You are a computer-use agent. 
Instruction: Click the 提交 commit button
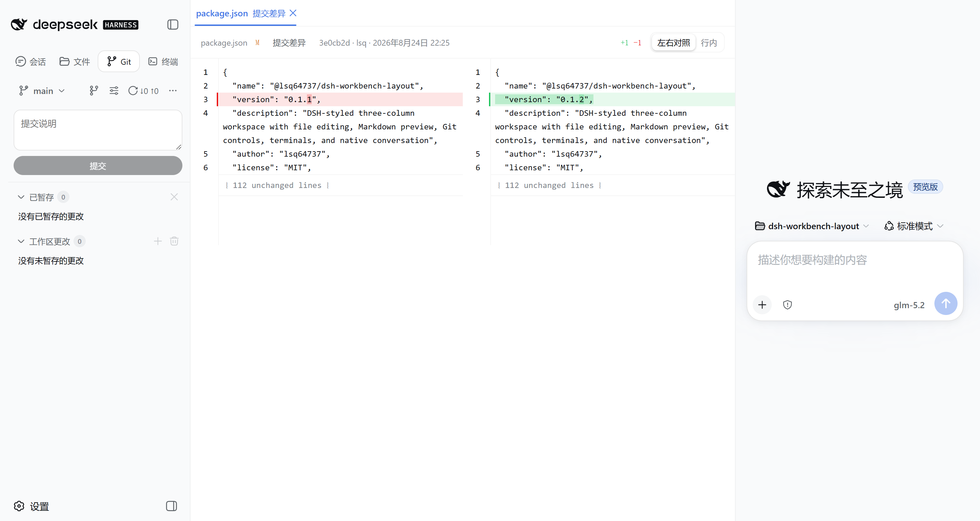pyautogui.click(x=98, y=166)
